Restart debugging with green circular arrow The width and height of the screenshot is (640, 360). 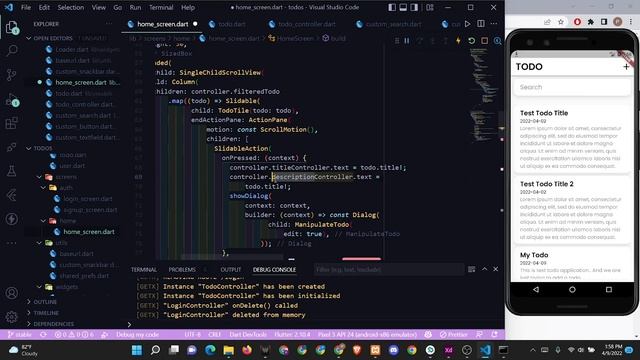(471, 41)
